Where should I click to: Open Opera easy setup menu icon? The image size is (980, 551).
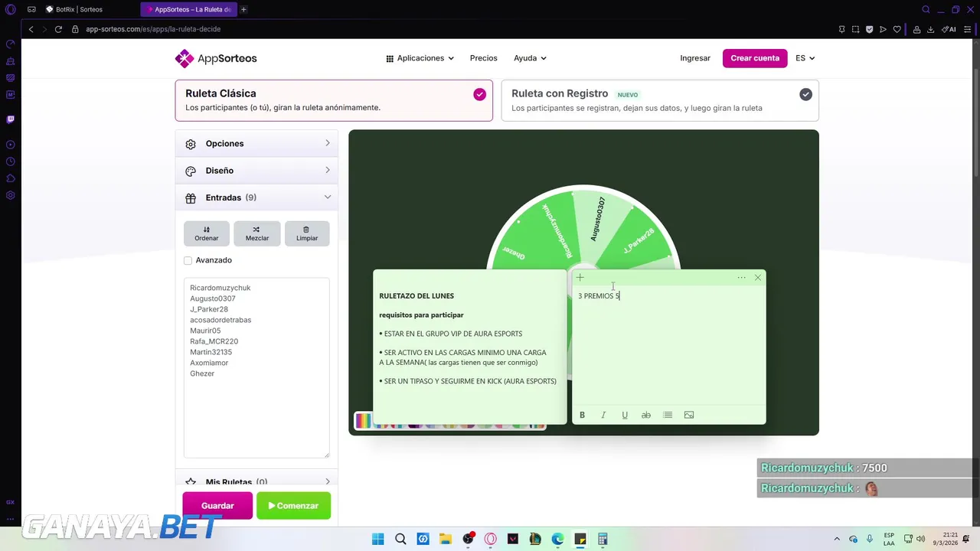tap(966, 29)
